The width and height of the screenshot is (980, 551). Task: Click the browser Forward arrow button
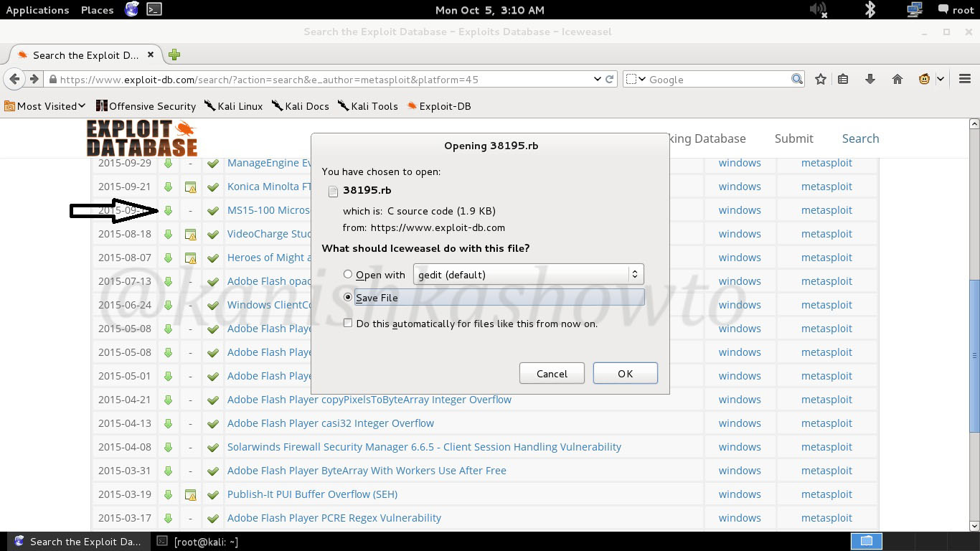pyautogui.click(x=34, y=79)
